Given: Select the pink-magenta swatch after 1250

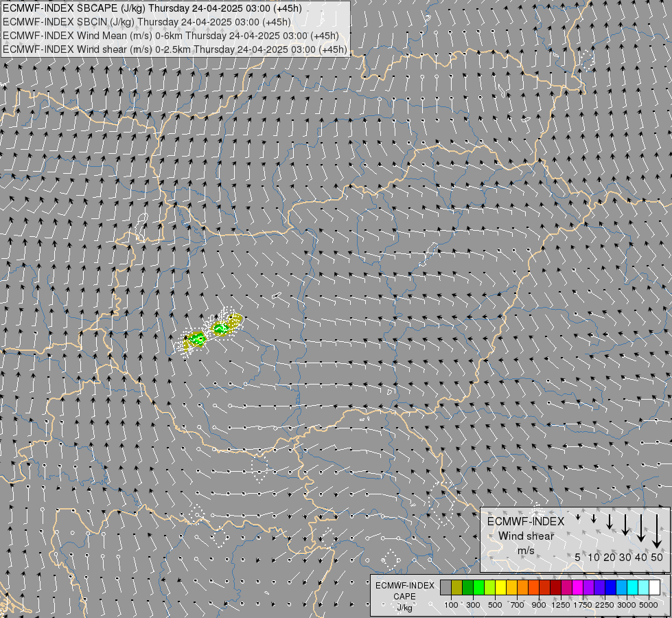Looking at the screenshot, I should click(566, 588).
